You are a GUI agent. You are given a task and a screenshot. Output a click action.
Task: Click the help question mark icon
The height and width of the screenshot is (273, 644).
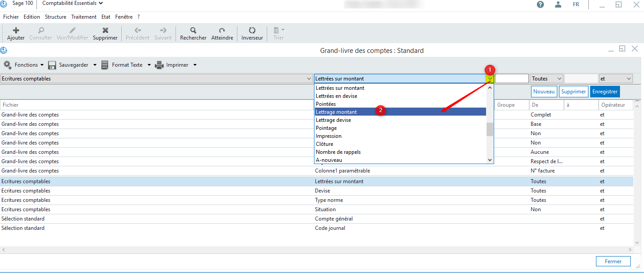click(540, 4)
